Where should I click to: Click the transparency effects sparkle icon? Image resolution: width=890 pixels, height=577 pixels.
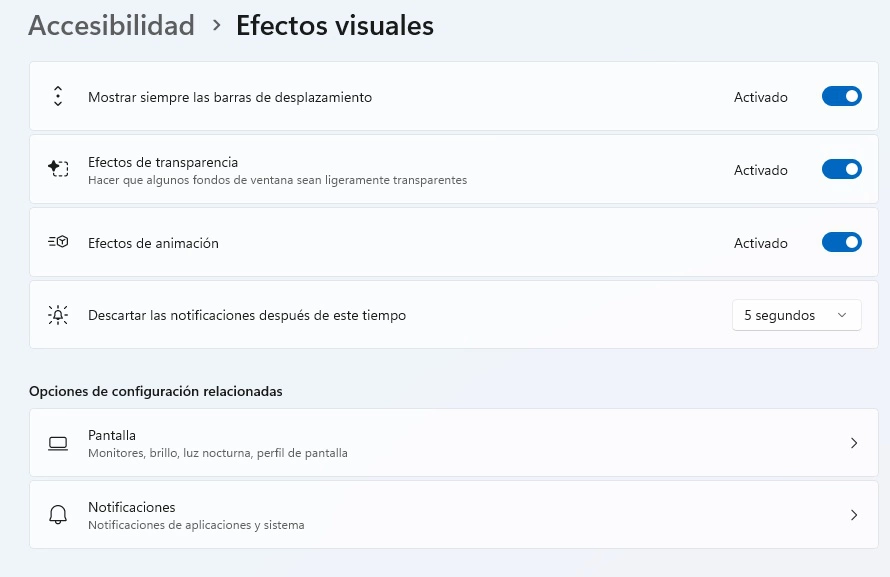point(58,169)
